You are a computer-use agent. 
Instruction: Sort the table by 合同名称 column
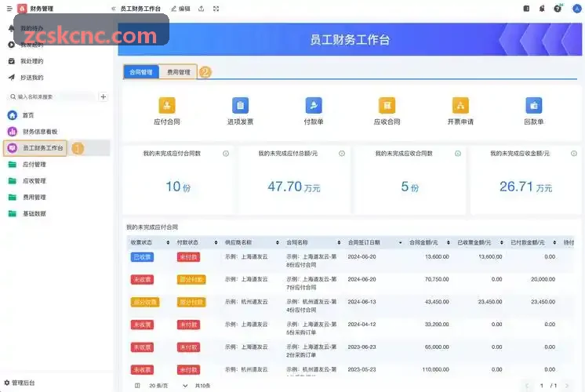click(x=339, y=242)
